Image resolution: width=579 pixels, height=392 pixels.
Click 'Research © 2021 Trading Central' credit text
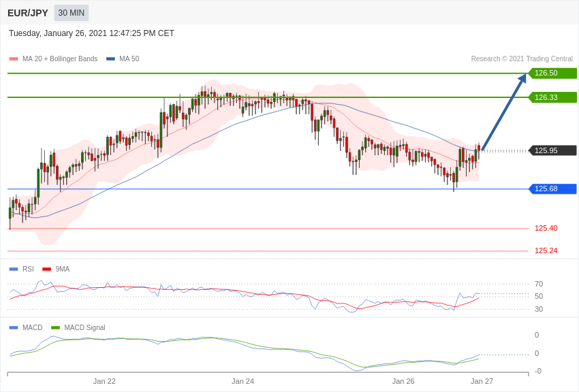click(522, 59)
